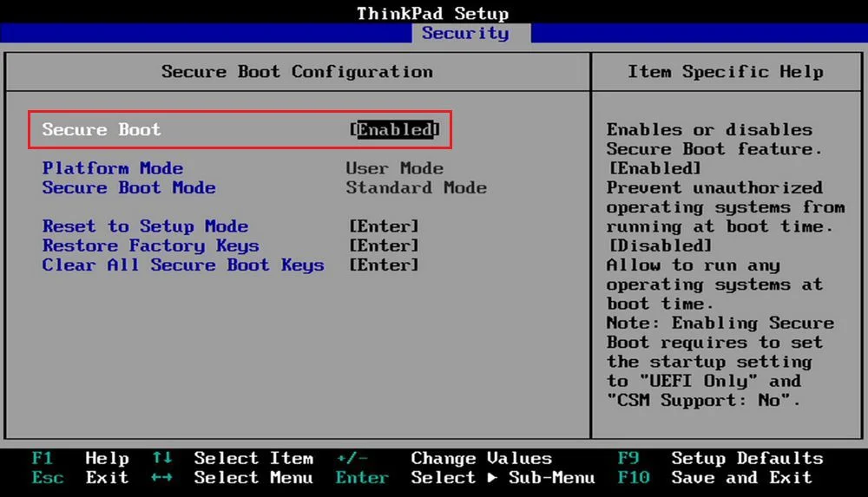Click the Sub-Menu triangle arrow icon
Image resolution: width=868 pixels, height=497 pixels.
(x=492, y=478)
